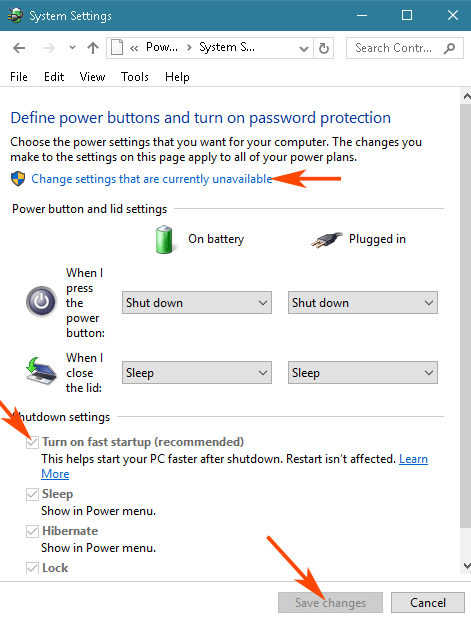Open the View menu
This screenshot has width=471, height=623.
point(92,77)
